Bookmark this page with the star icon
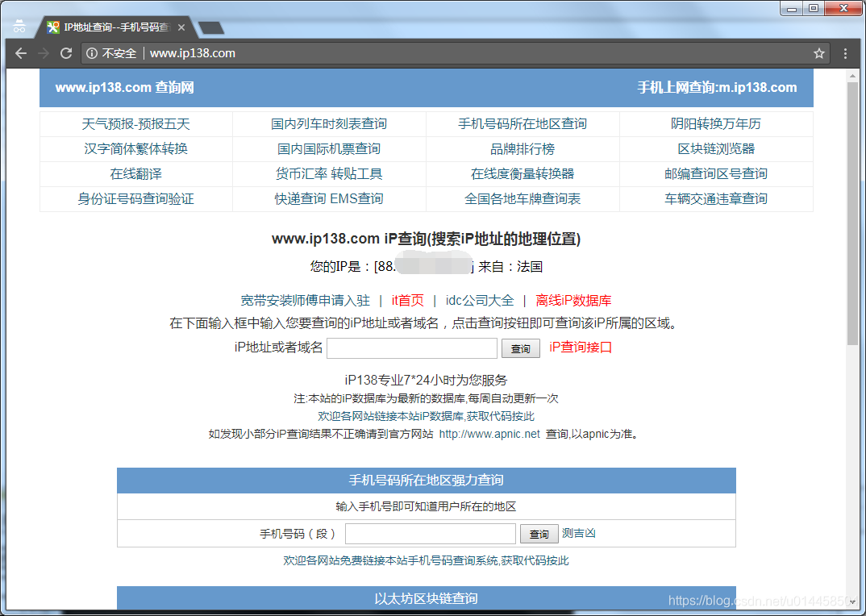The image size is (866, 616). 819,53
